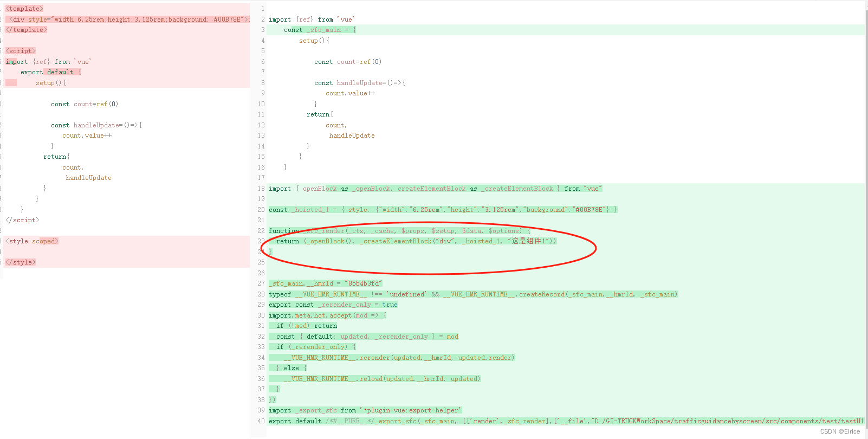The image size is (868, 439).
Task: Click 'const handleUpdate=()=>{' in left pane
Action: [96, 125]
